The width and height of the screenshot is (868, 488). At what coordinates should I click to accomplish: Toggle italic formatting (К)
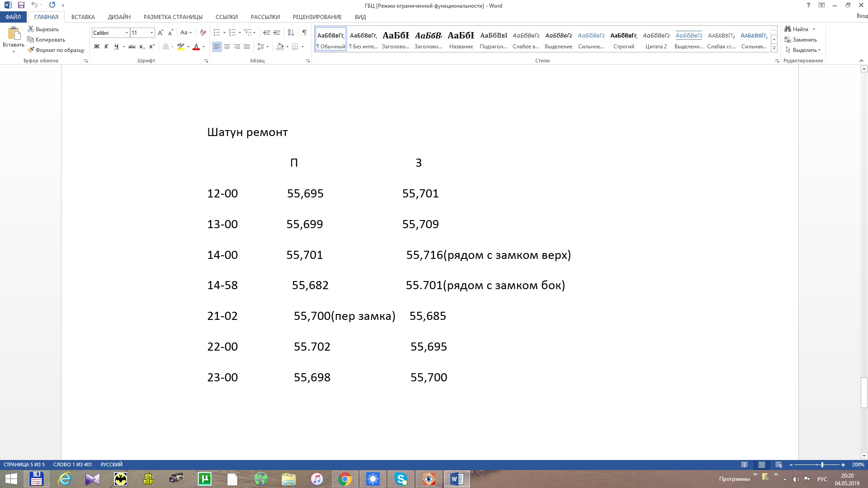[106, 47]
